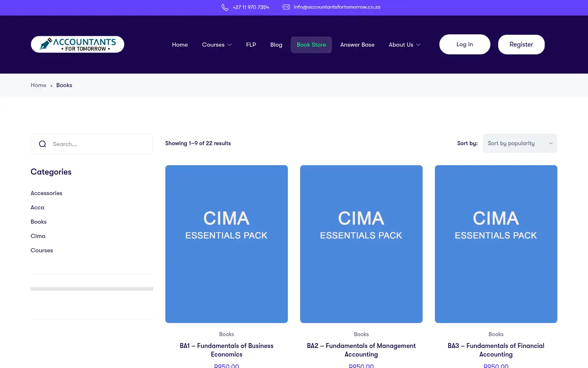Open the Blog menu item

point(276,45)
